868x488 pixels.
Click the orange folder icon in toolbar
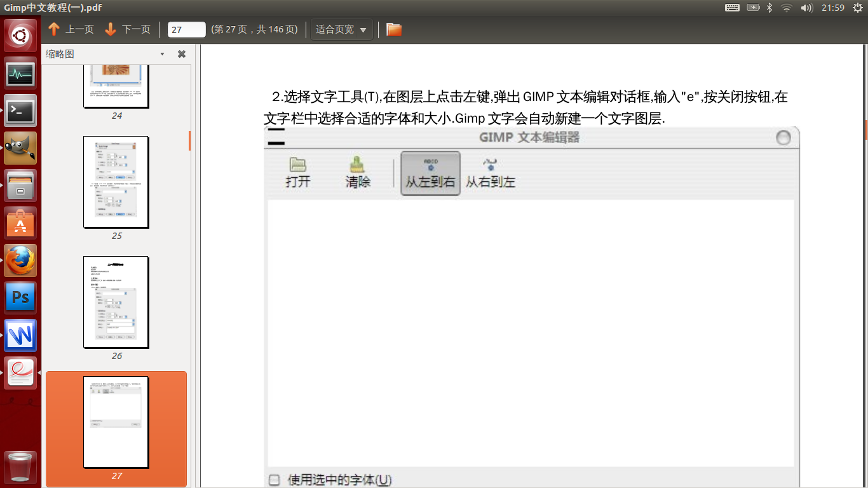394,29
